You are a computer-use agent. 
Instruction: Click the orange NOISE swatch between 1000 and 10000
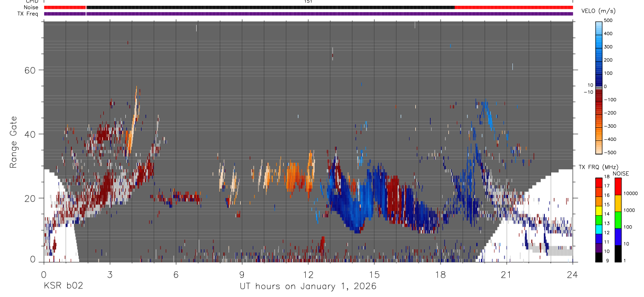point(618,203)
